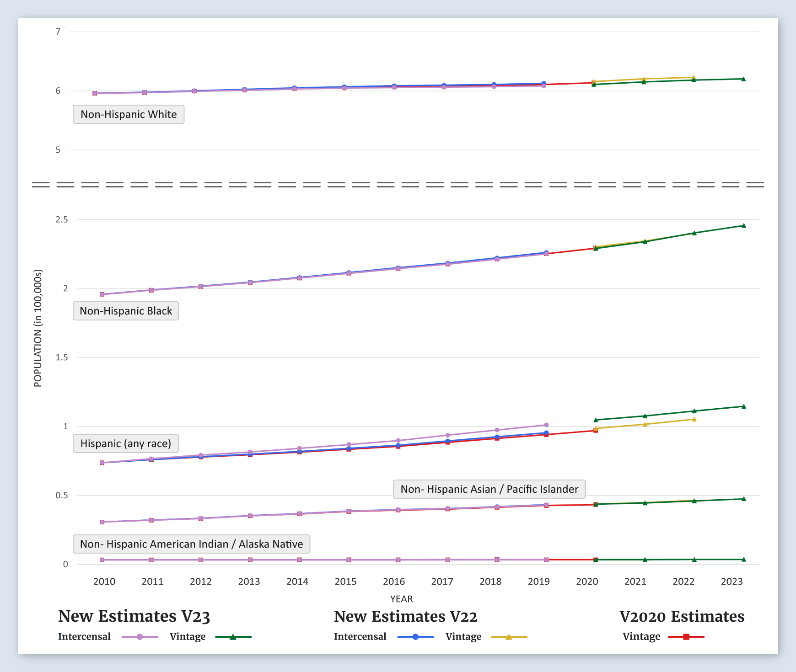
Task: Click the Non-Hispanic Asian / Pacific Islander label
Action: point(489,489)
